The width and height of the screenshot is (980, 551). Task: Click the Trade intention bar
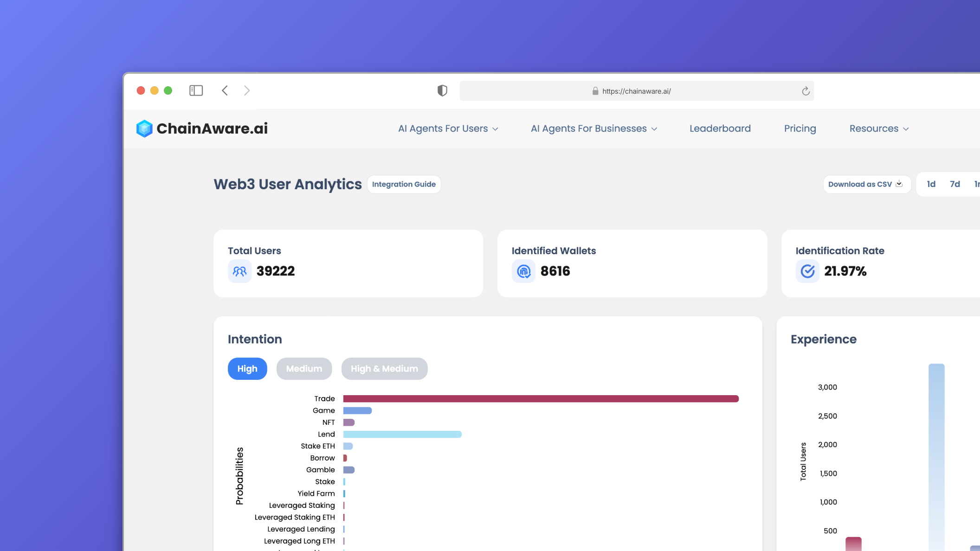pos(541,399)
